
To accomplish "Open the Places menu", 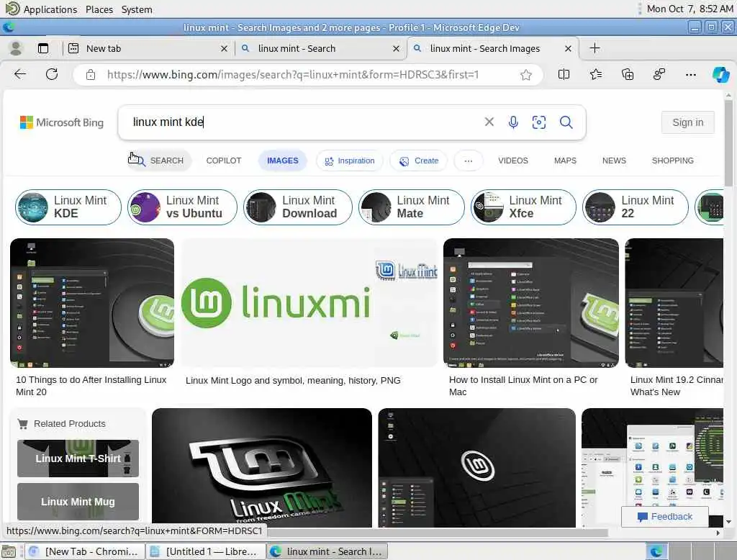I will click(99, 9).
